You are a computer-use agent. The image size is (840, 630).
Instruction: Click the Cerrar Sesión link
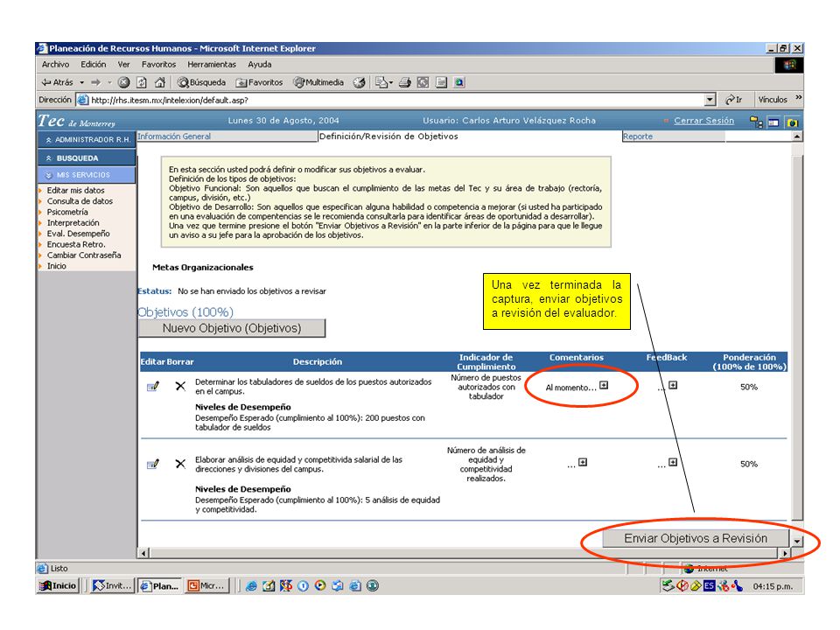[x=703, y=121]
